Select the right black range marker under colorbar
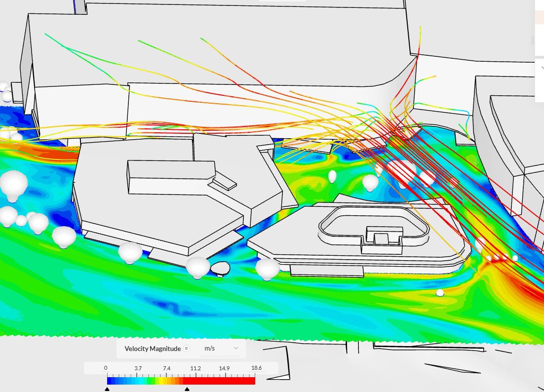 coord(187,389)
